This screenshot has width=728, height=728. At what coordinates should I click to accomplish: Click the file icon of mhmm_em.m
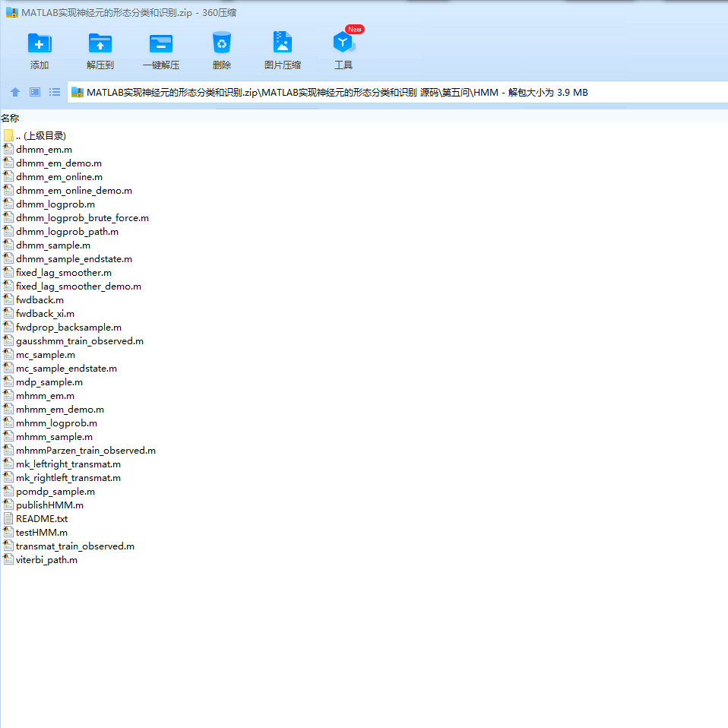pyautogui.click(x=8, y=395)
